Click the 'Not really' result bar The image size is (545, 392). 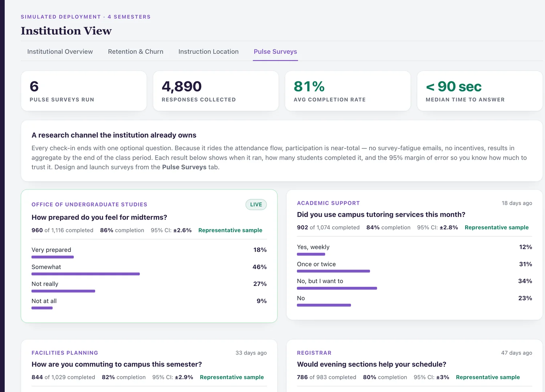point(63,291)
